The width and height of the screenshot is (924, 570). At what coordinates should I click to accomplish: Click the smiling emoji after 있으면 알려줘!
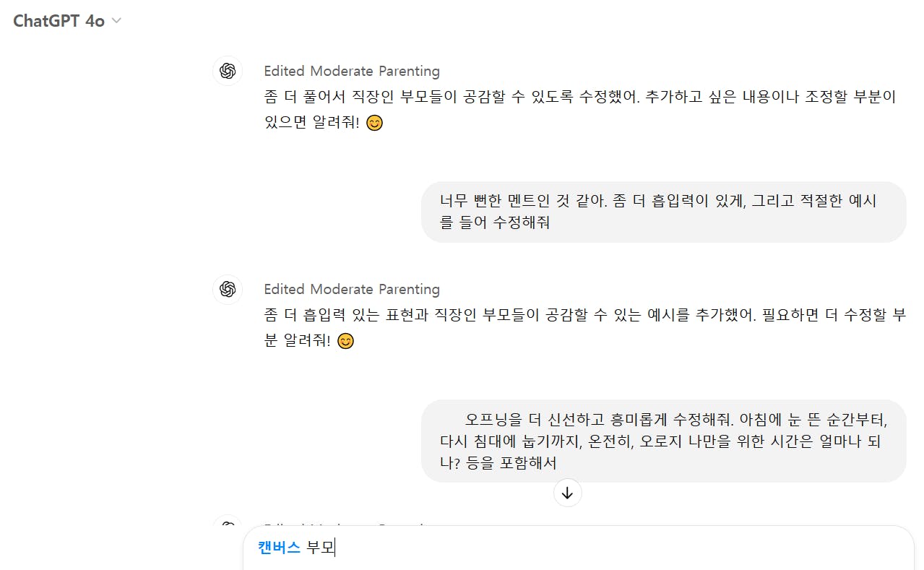[x=374, y=123]
